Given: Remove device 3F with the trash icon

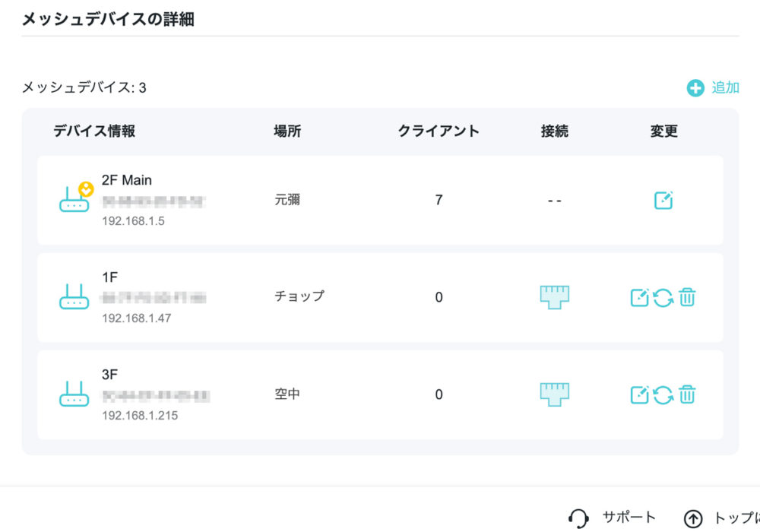Looking at the screenshot, I should 686,394.
